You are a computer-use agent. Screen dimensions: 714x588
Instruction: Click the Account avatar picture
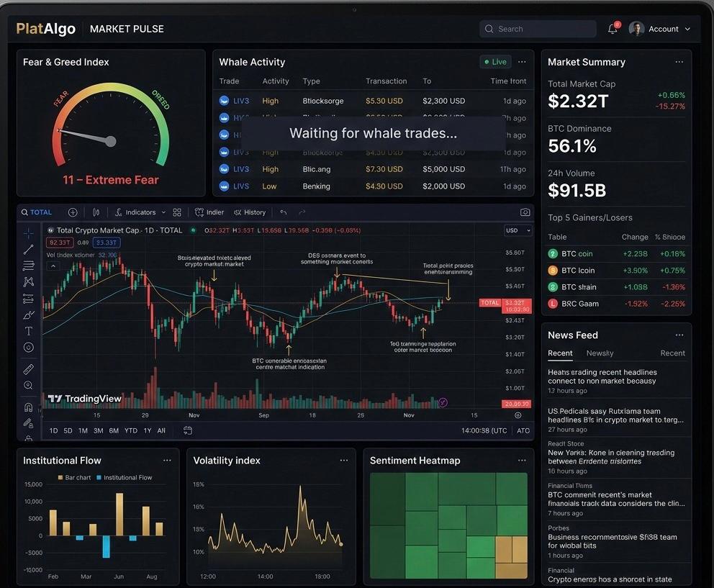(636, 29)
